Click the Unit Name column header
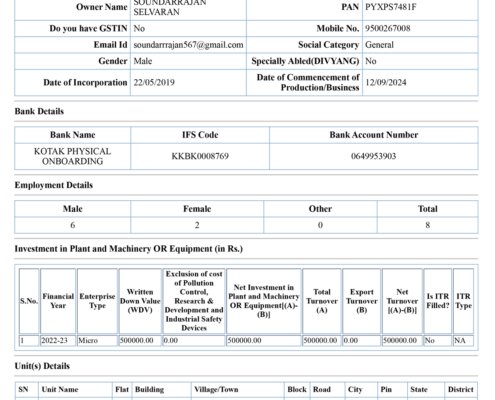The width and height of the screenshot is (495, 400). tap(60, 389)
